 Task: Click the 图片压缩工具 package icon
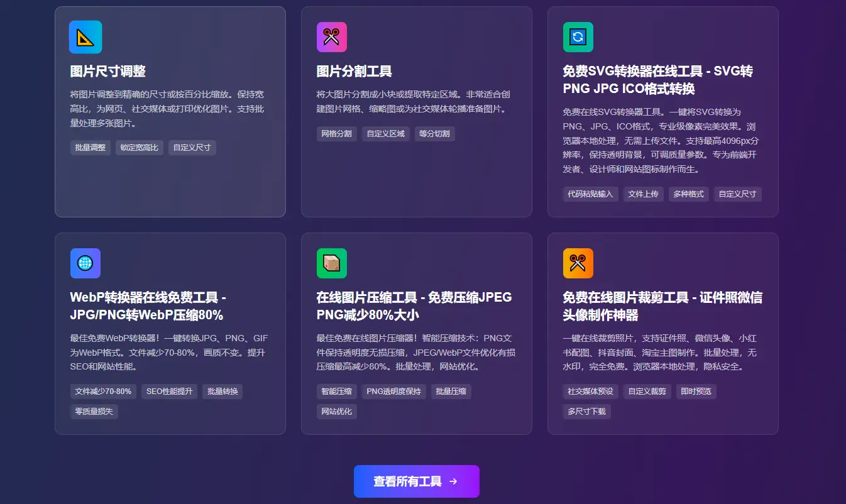[x=331, y=263]
